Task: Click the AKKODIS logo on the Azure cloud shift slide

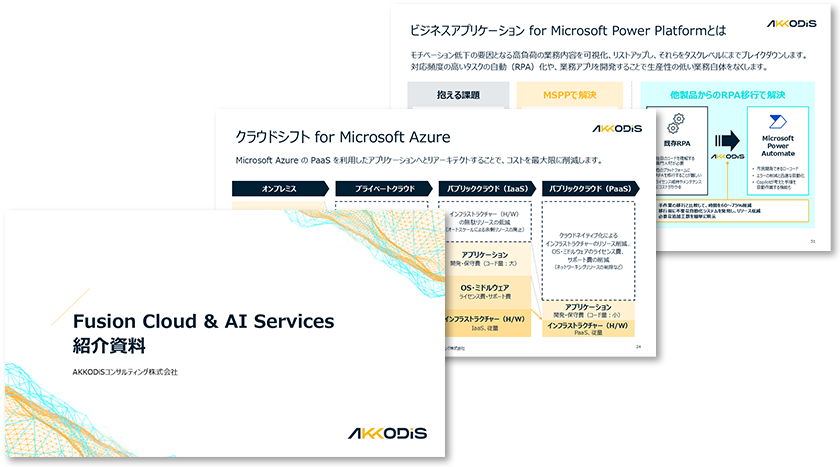Action: 617,129
